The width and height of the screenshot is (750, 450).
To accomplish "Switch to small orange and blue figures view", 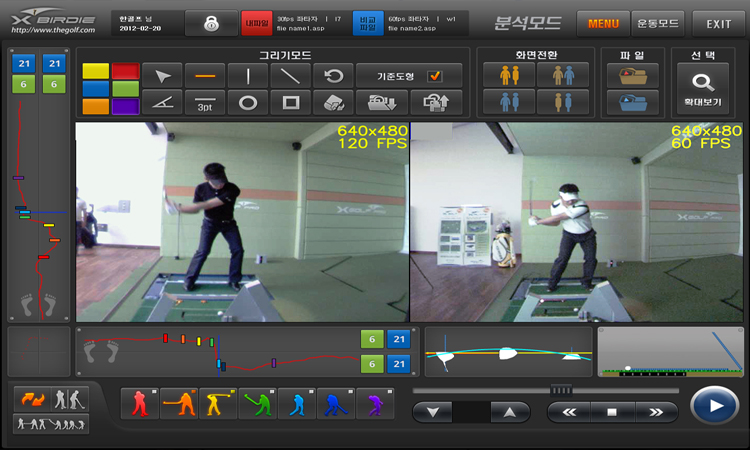I will tap(563, 102).
